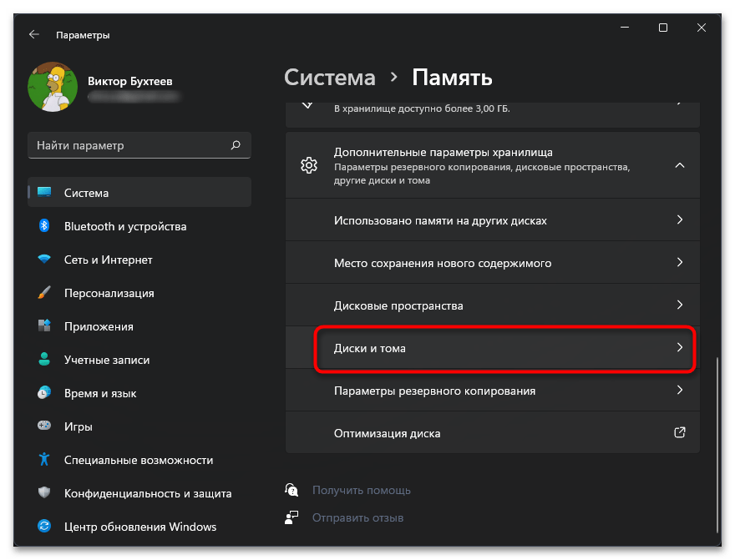Click the Get help link
The width and height of the screenshot is (735, 560).
pos(361,490)
